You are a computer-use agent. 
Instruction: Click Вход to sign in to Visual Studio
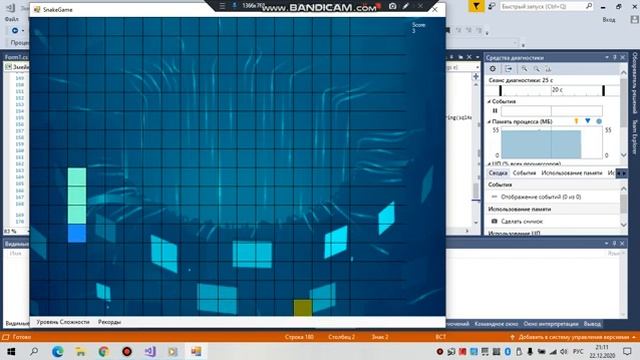click(609, 20)
